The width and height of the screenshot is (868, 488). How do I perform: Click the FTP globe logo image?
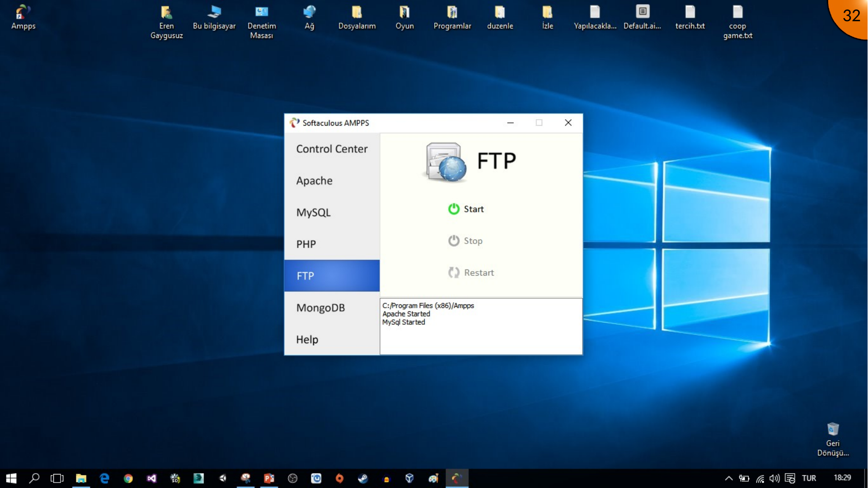[x=446, y=162]
